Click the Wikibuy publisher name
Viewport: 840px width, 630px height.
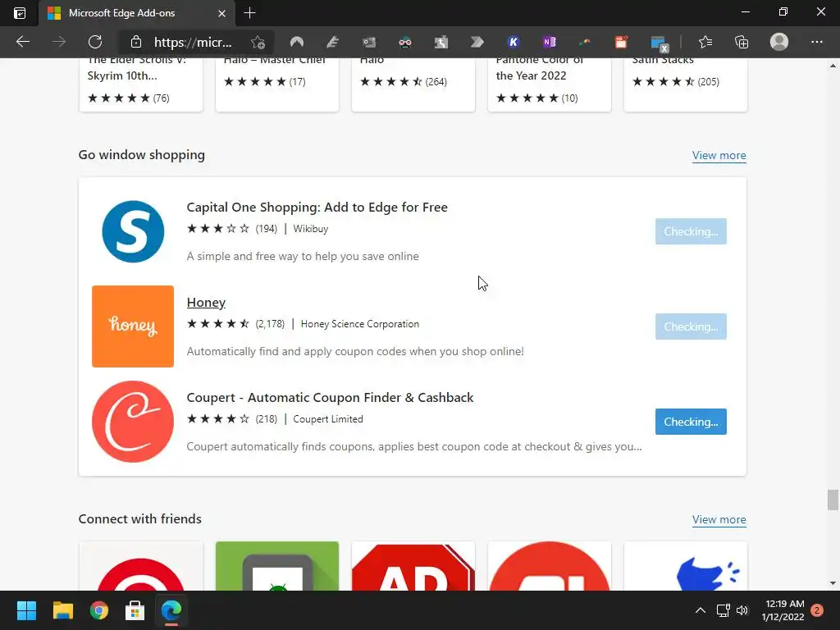tap(311, 229)
